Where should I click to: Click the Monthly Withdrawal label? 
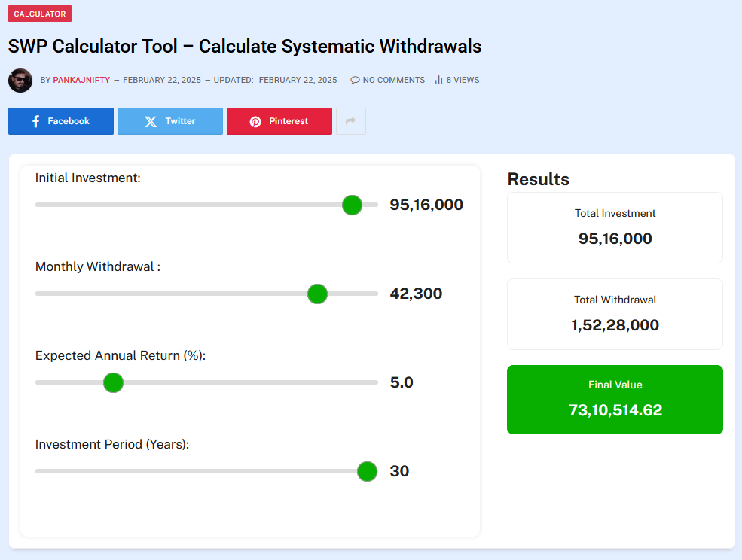tap(98, 266)
